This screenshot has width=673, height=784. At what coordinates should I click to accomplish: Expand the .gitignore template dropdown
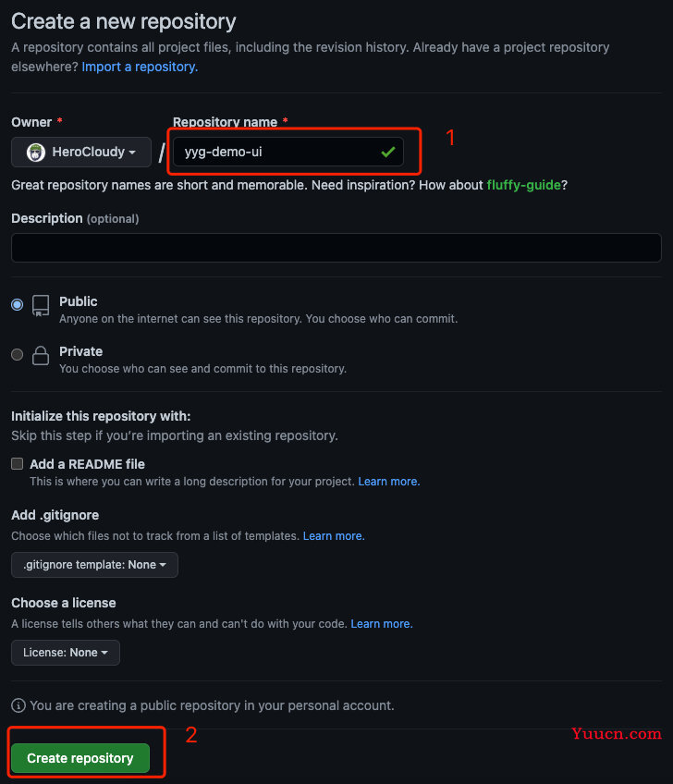[94, 565]
